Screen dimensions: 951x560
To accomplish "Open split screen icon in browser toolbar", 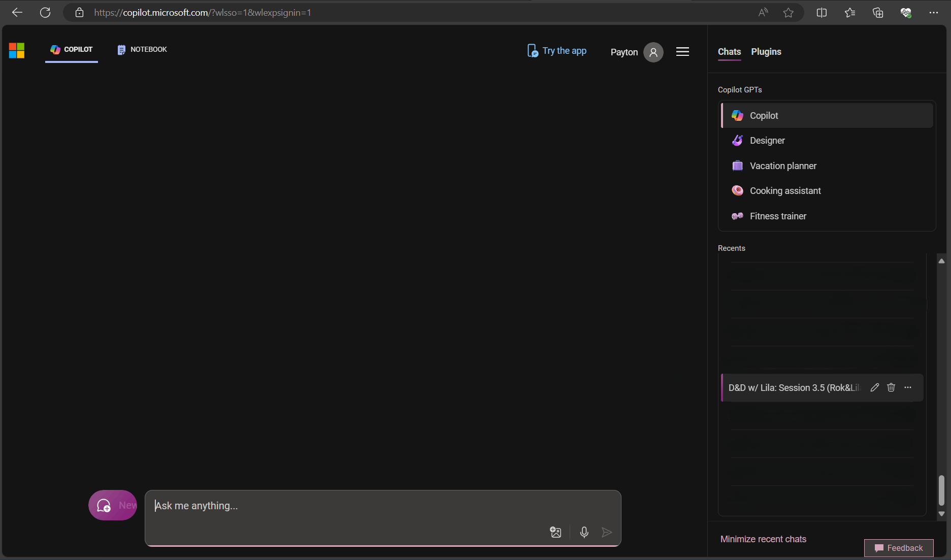I will [x=822, y=13].
